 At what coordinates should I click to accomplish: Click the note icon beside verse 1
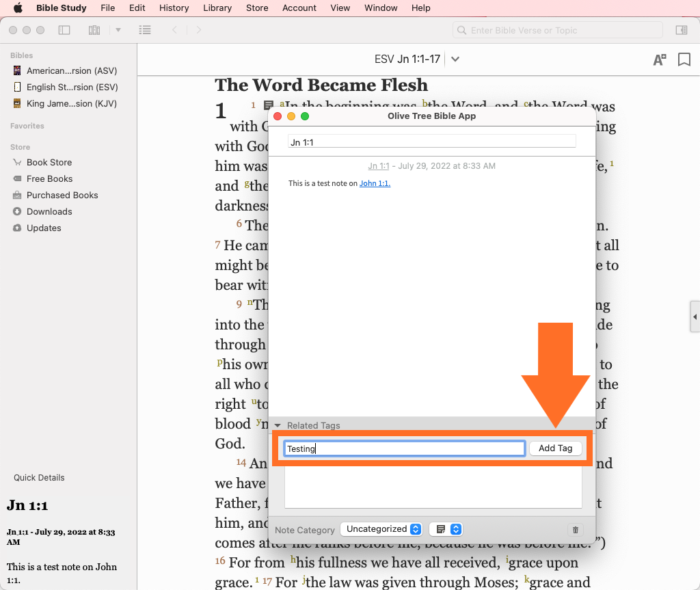269,106
